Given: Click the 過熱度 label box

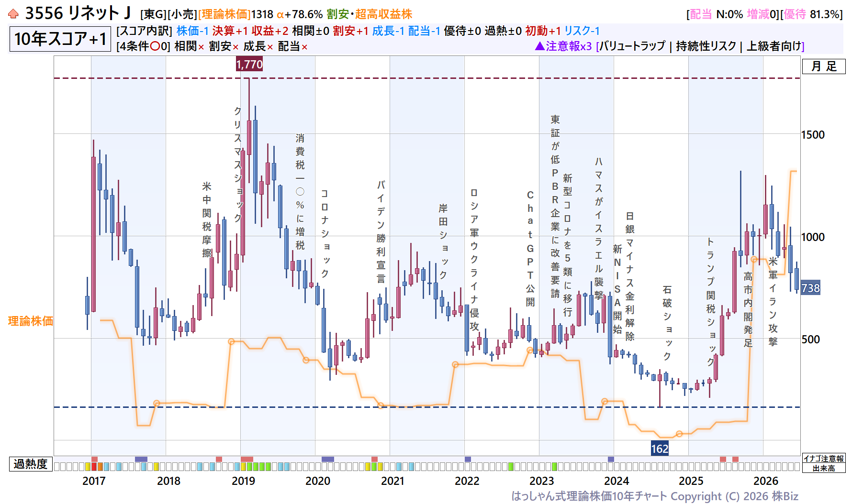Looking at the screenshot, I should (x=31, y=464).
